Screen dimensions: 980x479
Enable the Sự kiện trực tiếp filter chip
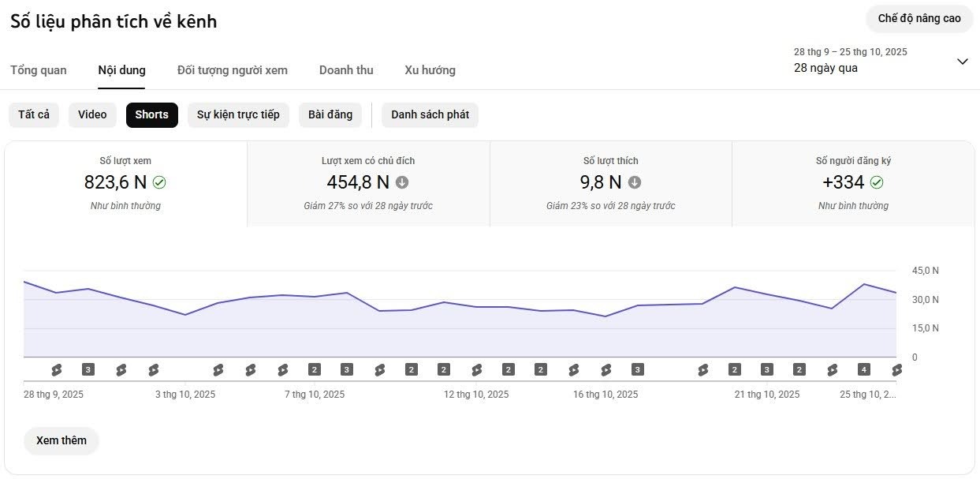click(x=238, y=114)
